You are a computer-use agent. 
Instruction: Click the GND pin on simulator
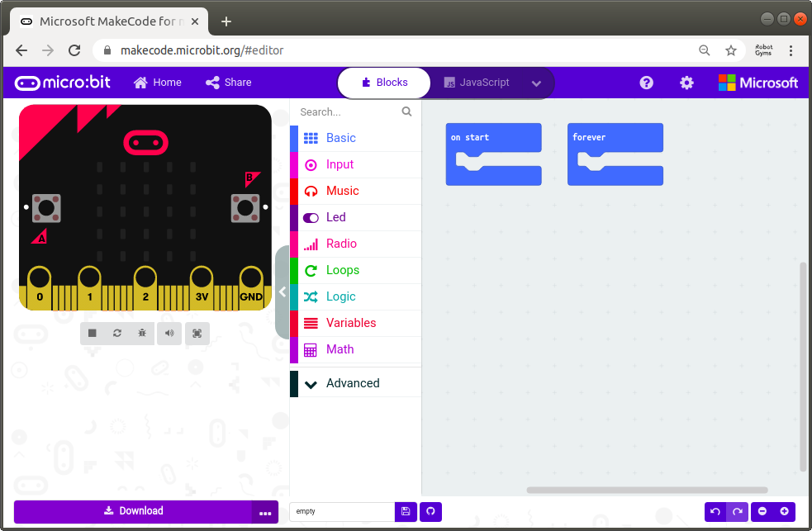click(x=251, y=287)
